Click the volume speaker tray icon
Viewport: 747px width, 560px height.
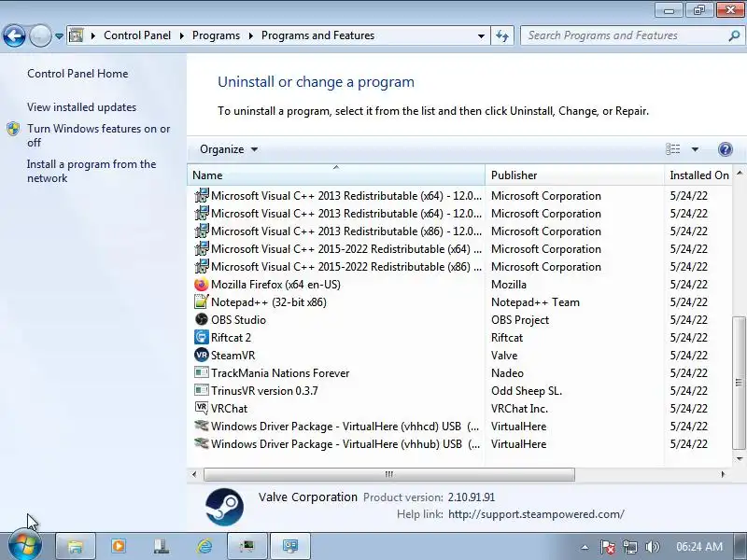(x=652, y=547)
